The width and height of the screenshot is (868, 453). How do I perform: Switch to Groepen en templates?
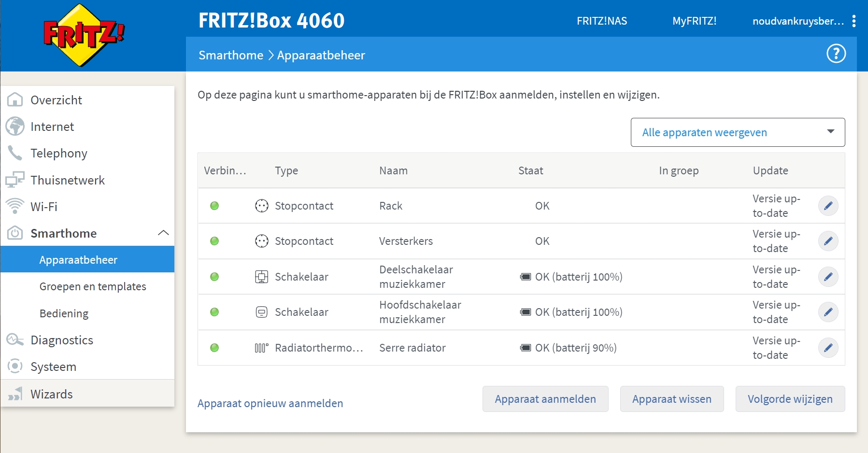point(93,286)
